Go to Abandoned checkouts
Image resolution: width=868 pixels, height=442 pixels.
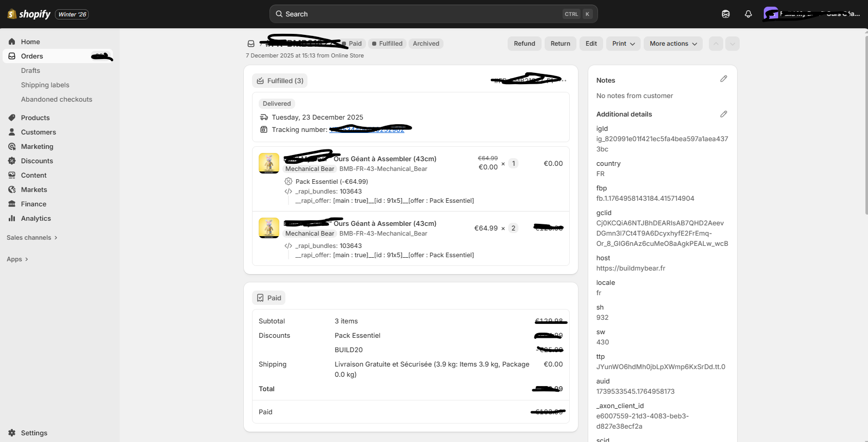click(56, 99)
